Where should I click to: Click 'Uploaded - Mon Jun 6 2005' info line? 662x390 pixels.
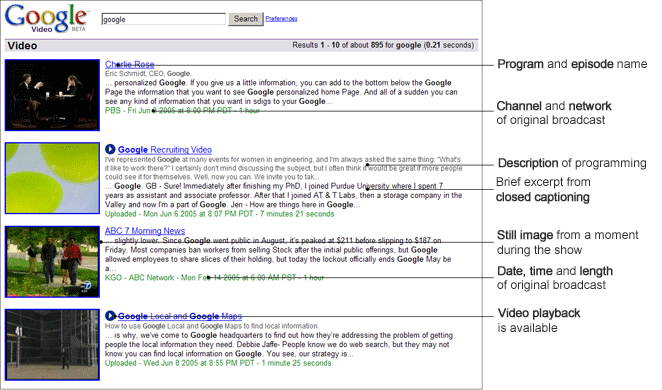tap(220, 214)
